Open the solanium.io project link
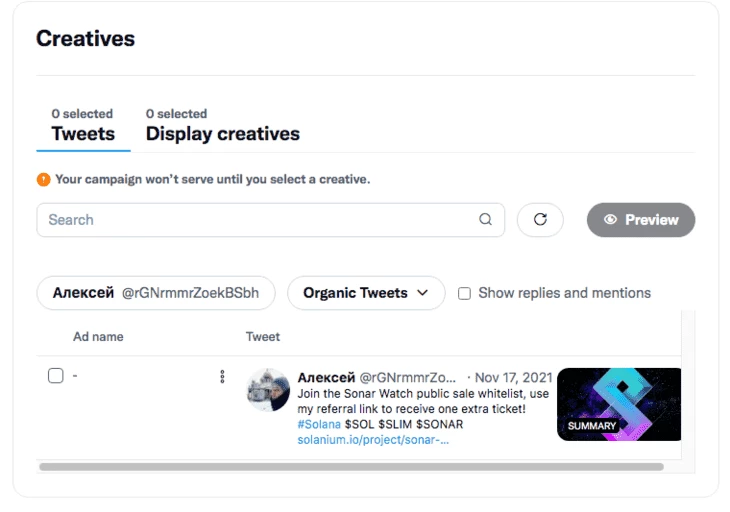The width and height of the screenshot is (730, 512). (x=373, y=440)
